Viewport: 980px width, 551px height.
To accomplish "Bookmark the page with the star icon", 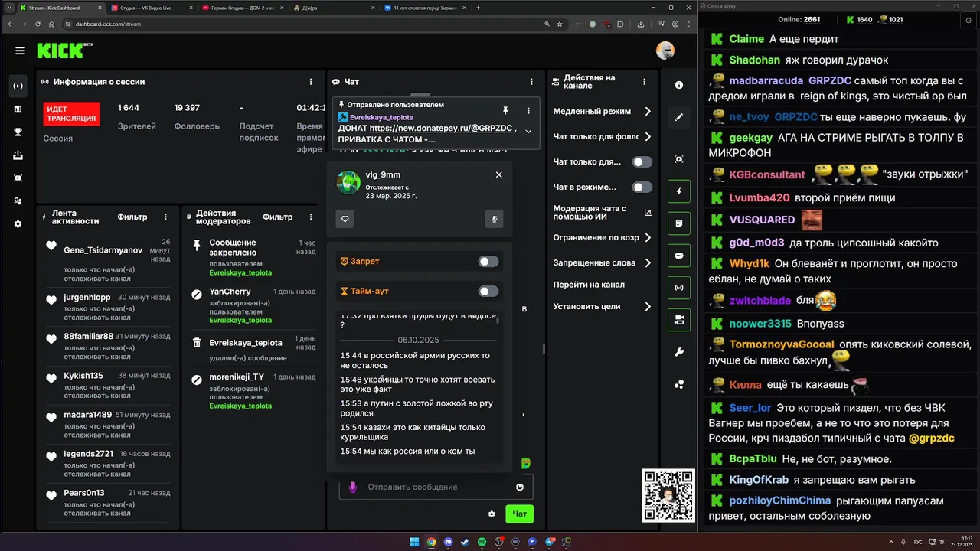I will (560, 24).
